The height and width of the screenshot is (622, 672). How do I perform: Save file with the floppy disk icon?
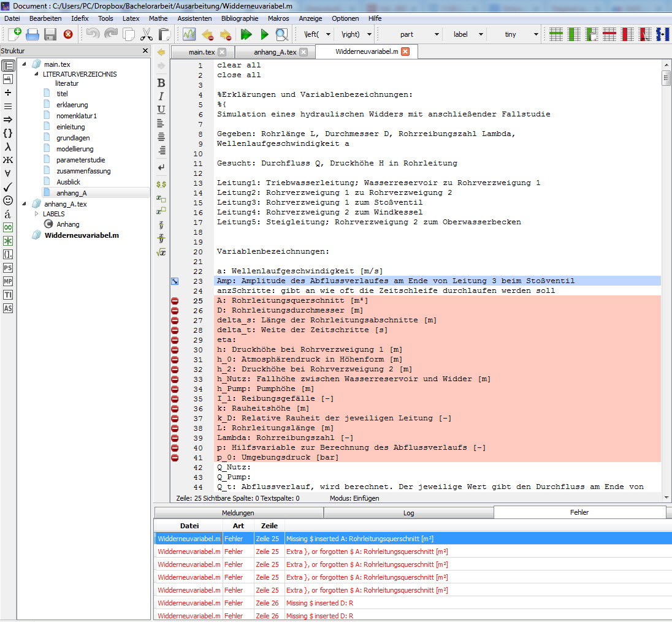click(50, 34)
